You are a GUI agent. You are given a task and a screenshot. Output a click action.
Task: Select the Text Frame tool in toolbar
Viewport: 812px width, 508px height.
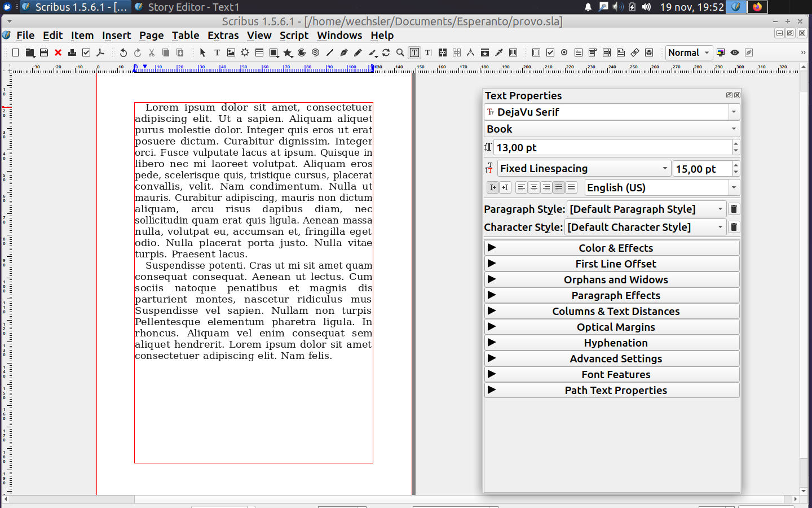click(x=217, y=52)
